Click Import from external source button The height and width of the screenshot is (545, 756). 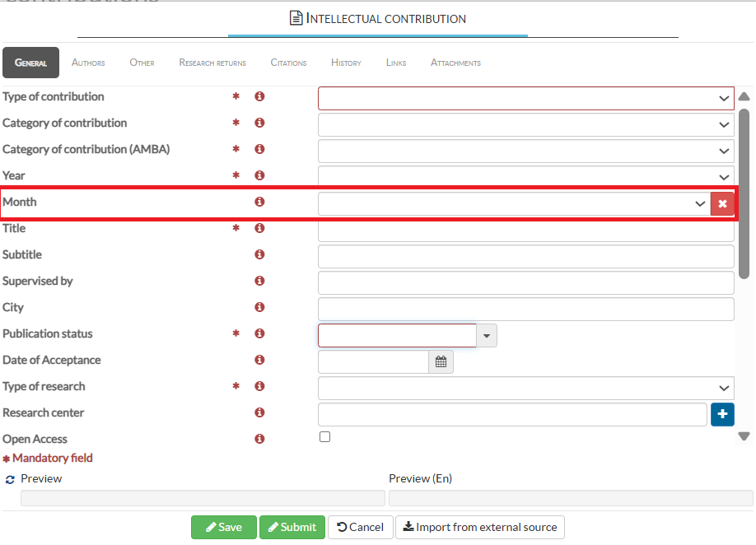pos(480,527)
